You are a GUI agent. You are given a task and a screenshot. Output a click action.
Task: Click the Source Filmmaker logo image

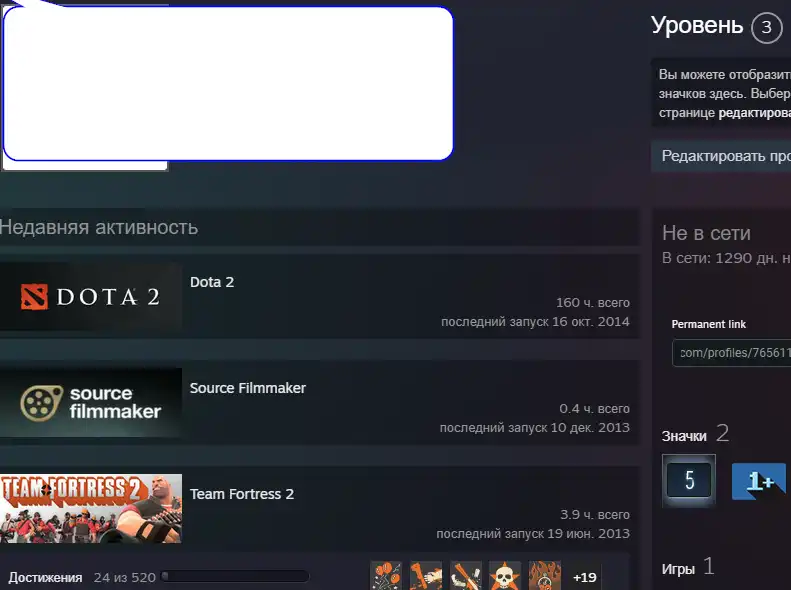pos(91,403)
